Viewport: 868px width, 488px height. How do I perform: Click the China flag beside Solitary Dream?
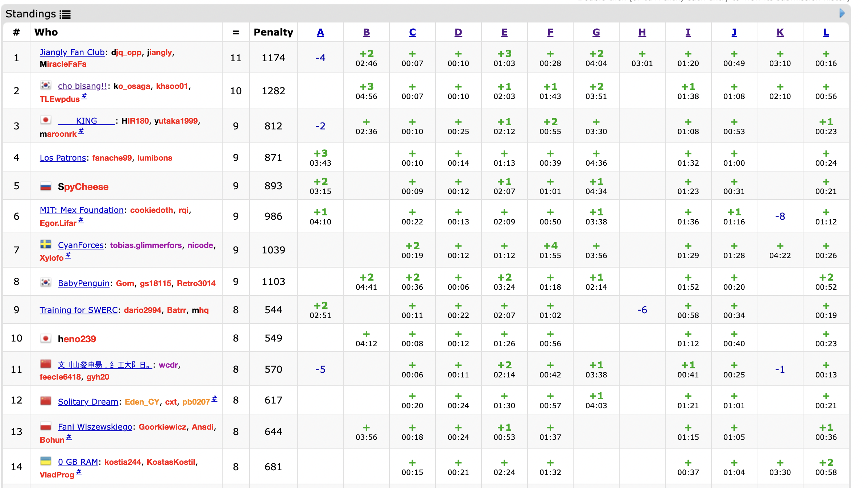[46, 401]
